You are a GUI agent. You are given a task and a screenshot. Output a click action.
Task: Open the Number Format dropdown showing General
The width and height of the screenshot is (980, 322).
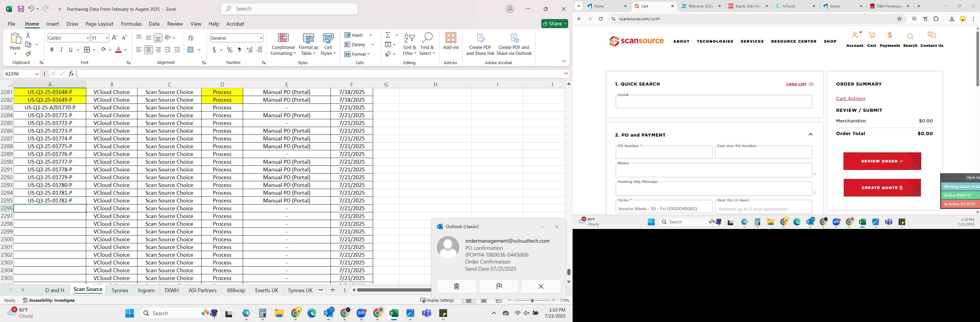[261, 38]
